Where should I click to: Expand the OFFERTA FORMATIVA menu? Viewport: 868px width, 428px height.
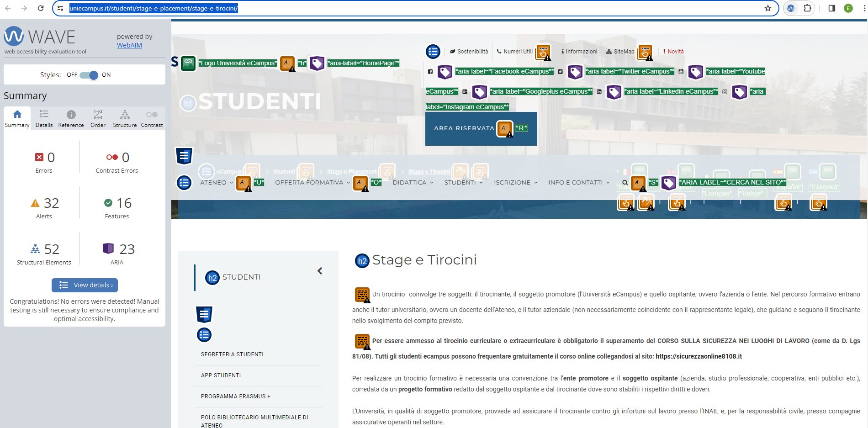point(312,182)
